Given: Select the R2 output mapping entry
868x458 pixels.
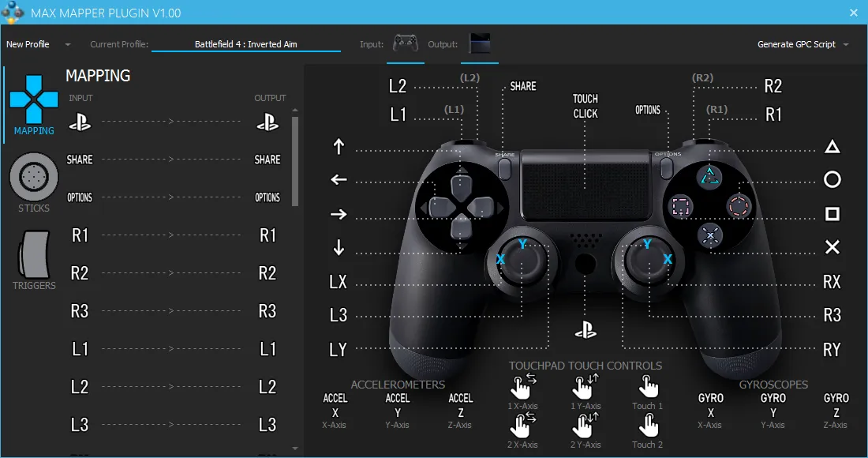Looking at the screenshot, I should click(268, 273).
